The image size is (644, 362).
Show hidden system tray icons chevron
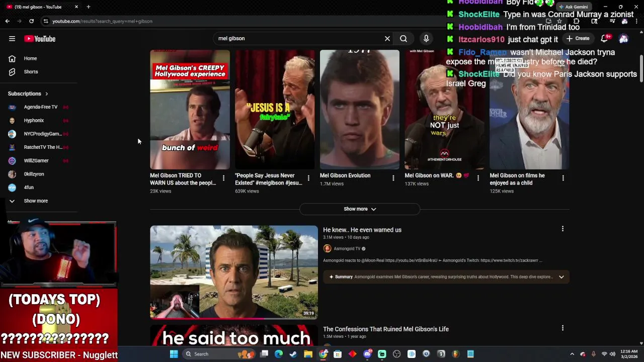572,354
